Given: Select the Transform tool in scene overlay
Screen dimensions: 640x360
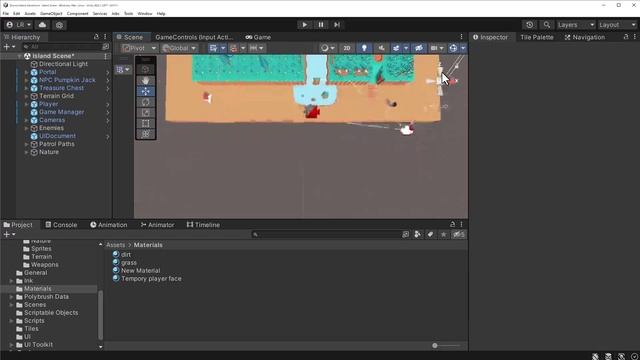Looking at the screenshot, I should click(x=145, y=134).
